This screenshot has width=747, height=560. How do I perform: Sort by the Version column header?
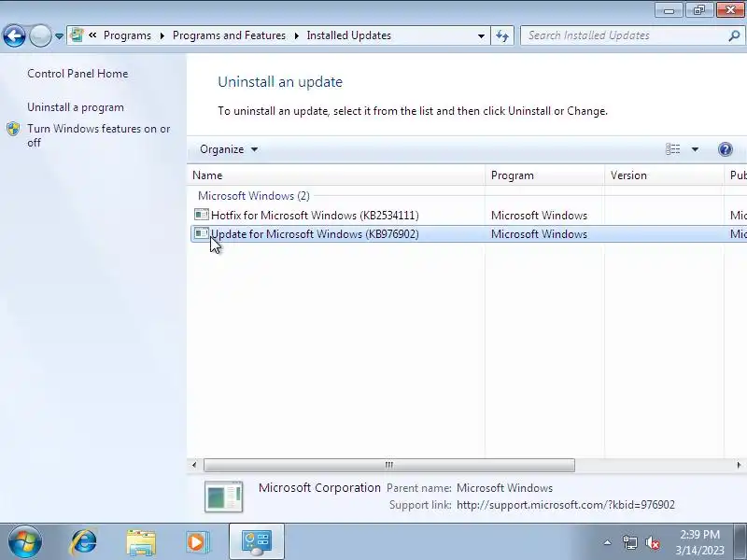point(664,175)
